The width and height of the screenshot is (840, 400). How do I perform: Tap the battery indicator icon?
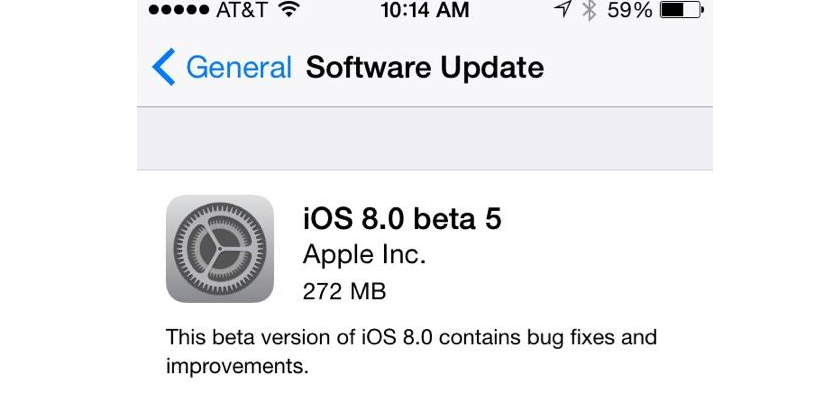[682, 10]
